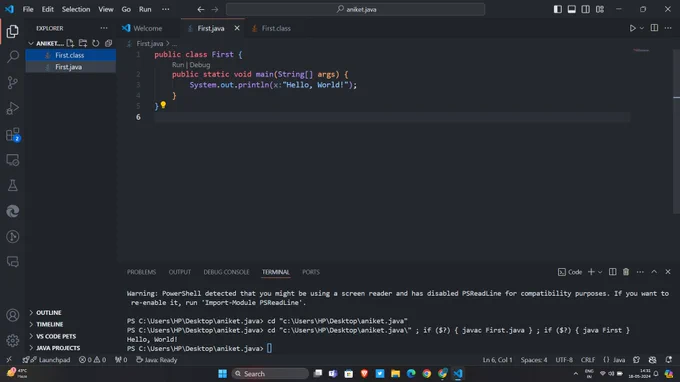Image resolution: width=680 pixels, height=382 pixels.
Task: Open the Edge browser tools view
Action: pos(13,211)
